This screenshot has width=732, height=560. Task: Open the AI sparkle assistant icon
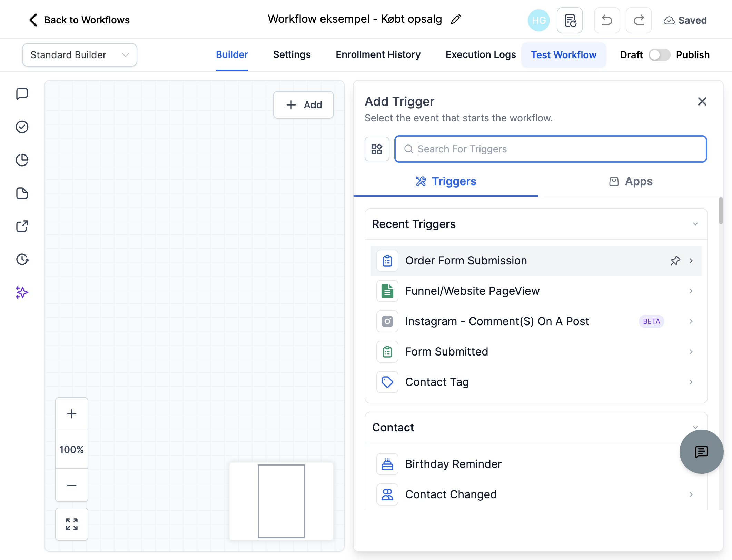(22, 292)
